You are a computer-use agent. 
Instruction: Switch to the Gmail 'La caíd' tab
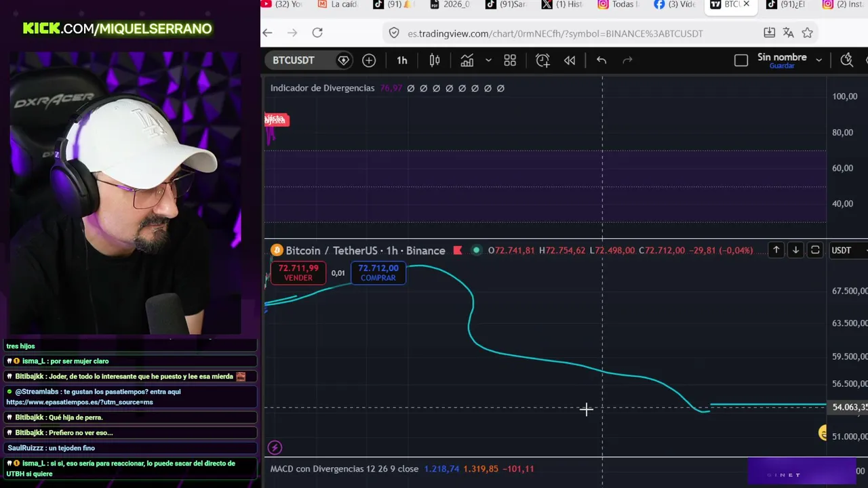[337, 5]
